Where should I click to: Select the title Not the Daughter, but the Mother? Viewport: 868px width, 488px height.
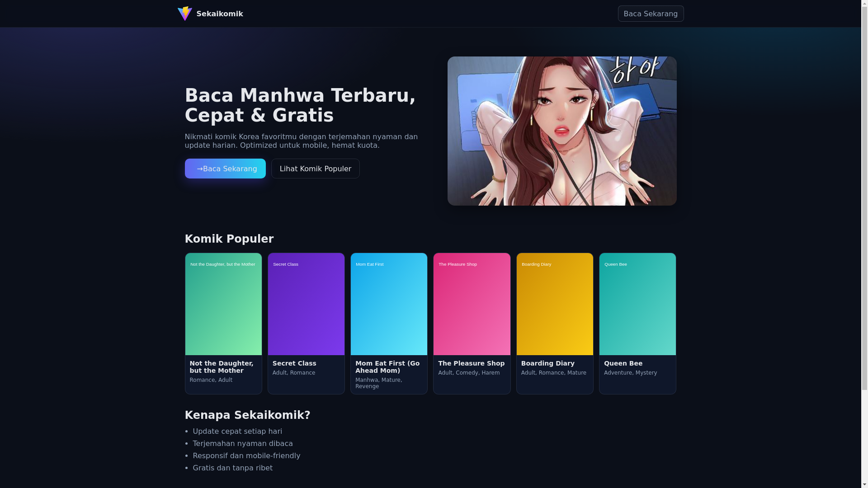[222, 367]
